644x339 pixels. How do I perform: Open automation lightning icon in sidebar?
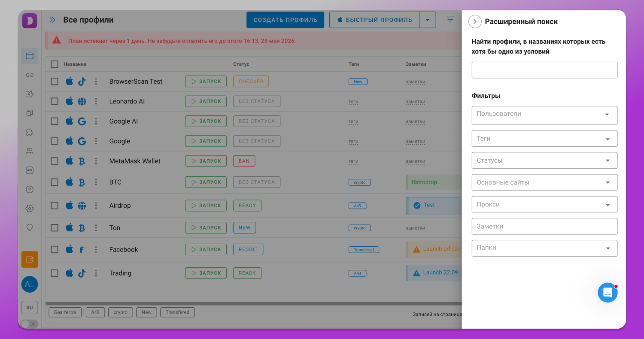(30, 94)
